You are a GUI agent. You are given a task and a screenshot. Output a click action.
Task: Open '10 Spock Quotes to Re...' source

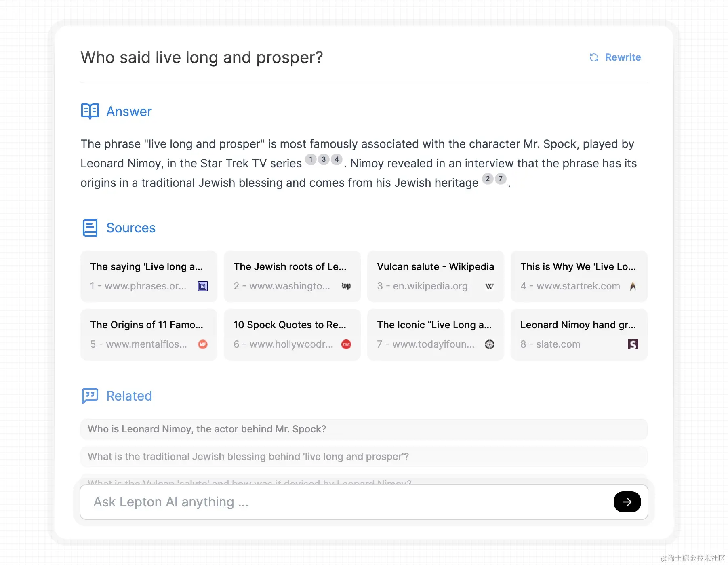pos(292,335)
